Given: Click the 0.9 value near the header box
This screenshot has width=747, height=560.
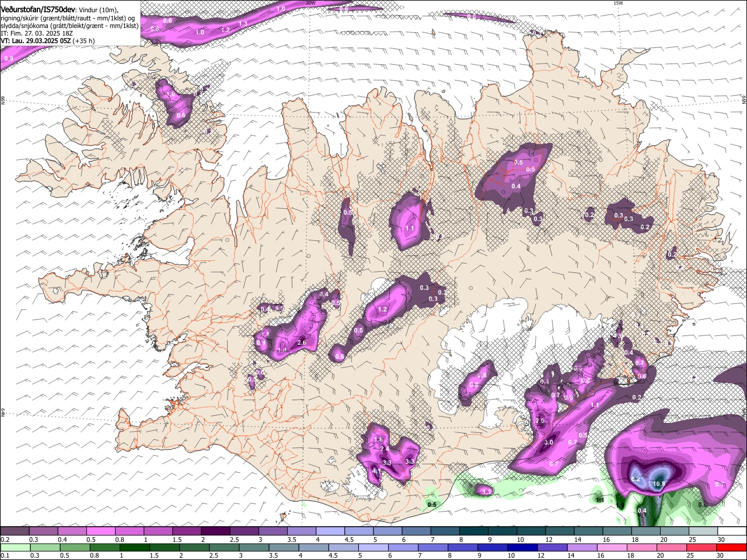Looking at the screenshot, I should click(x=9, y=58).
